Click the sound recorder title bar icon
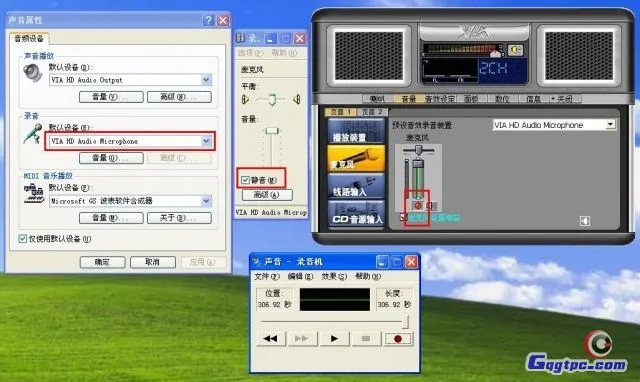640x382 pixels. pos(256,261)
